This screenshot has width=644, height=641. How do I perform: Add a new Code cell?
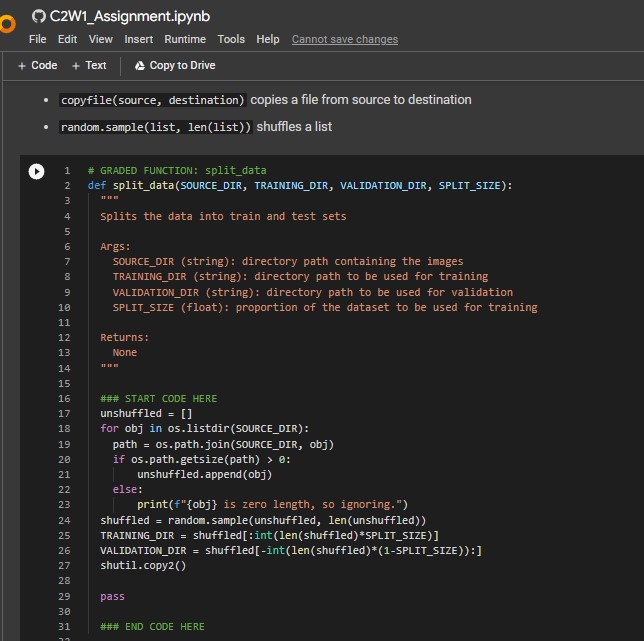(38, 65)
